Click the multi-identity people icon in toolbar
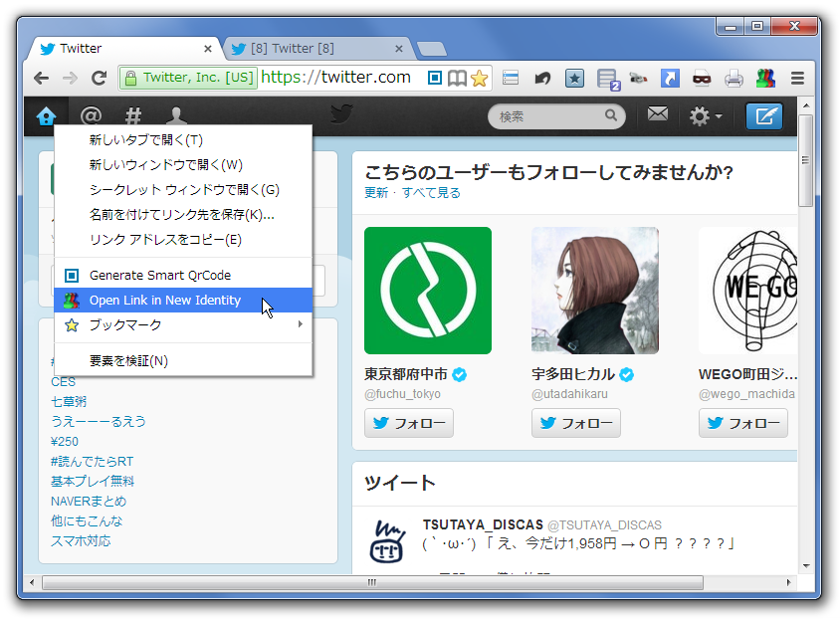This screenshot has width=840, height=621. 765,79
